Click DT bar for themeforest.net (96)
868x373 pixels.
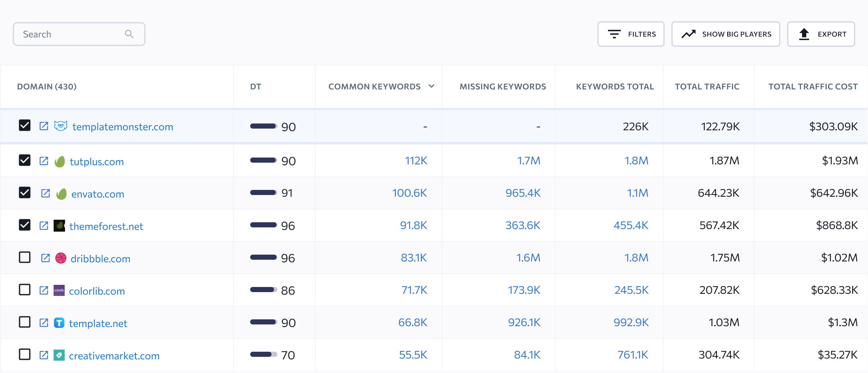tap(263, 225)
